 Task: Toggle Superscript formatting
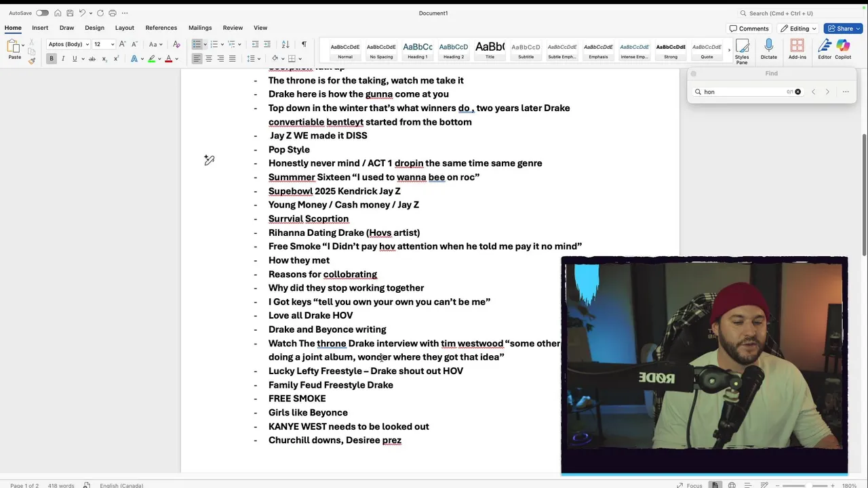point(116,59)
